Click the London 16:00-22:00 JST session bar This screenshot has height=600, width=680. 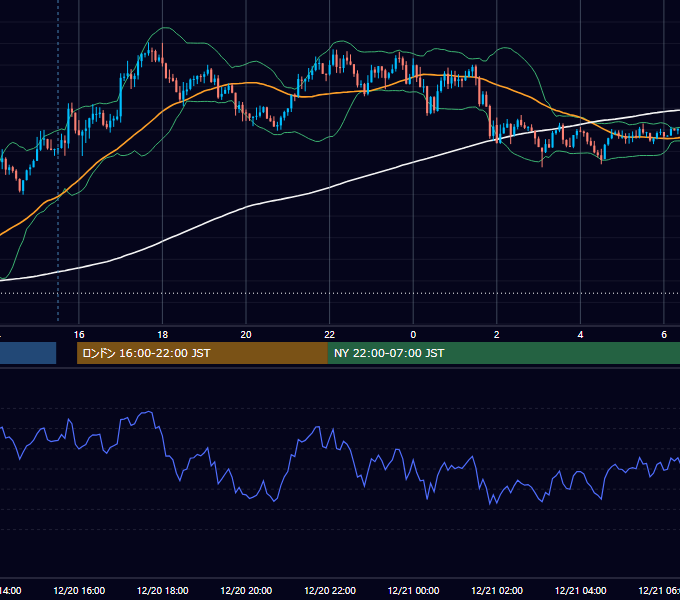(202, 353)
